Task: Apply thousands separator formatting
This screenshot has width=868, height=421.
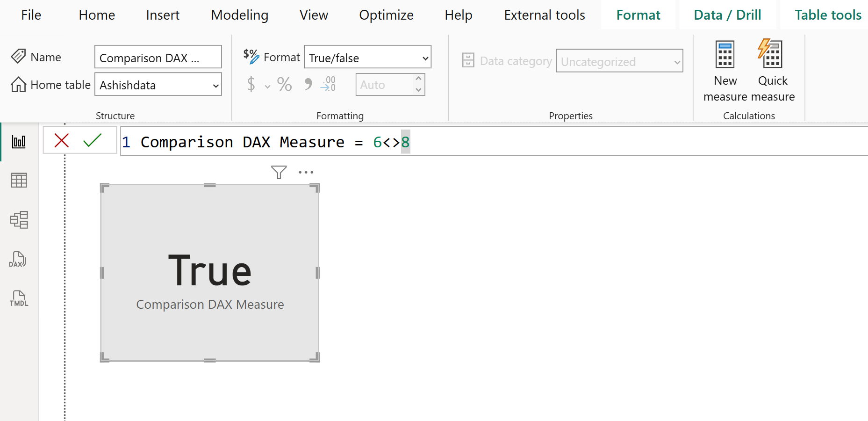Action: [x=307, y=84]
